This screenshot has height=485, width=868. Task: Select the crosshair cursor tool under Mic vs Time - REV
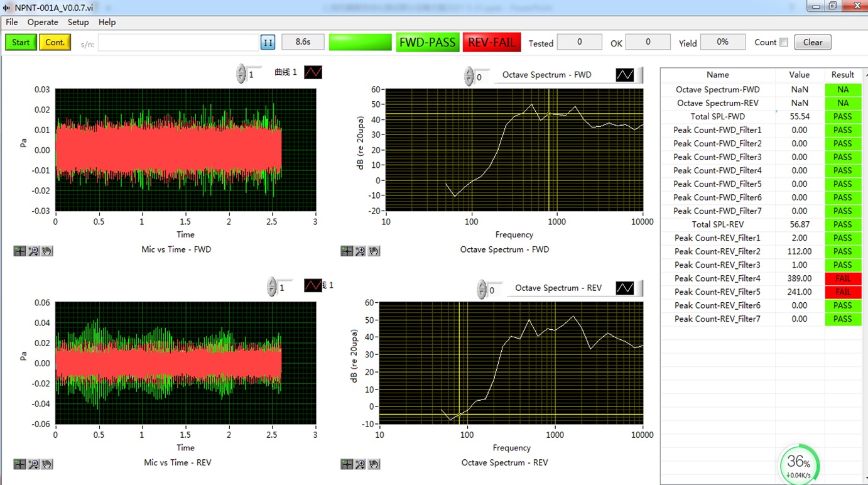point(19,464)
